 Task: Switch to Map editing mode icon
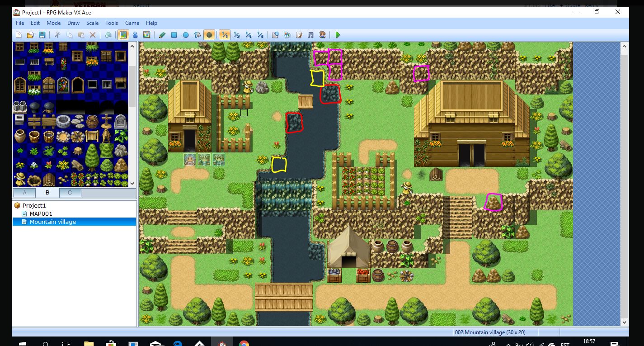click(123, 35)
